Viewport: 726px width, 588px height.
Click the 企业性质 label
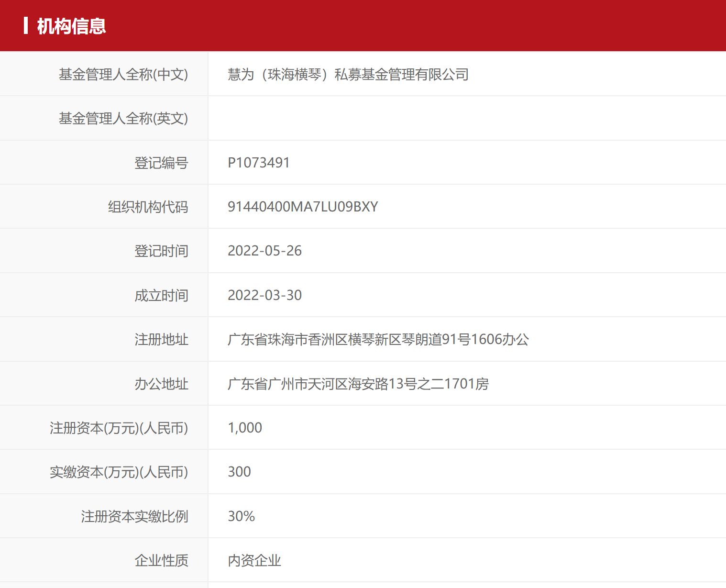pos(161,560)
